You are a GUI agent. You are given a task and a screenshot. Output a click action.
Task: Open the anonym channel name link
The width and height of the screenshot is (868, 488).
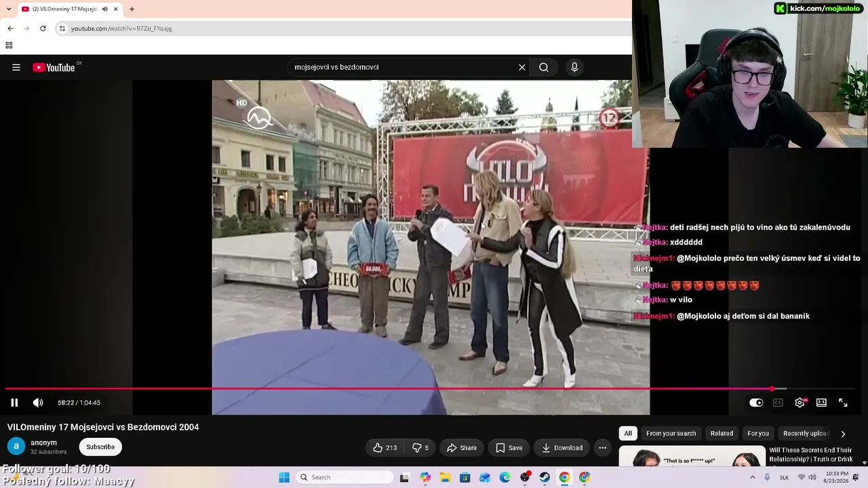tap(43, 443)
